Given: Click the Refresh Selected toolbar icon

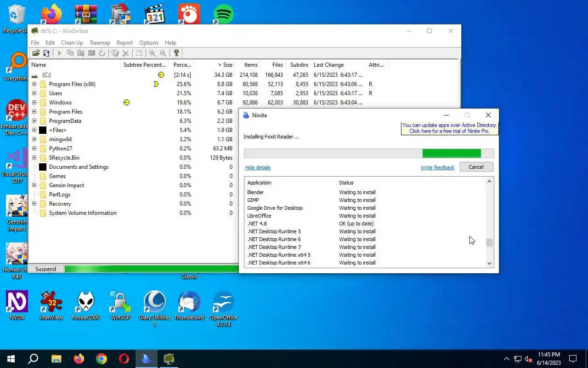Looking at the screenshot, I should click(102, 53).
